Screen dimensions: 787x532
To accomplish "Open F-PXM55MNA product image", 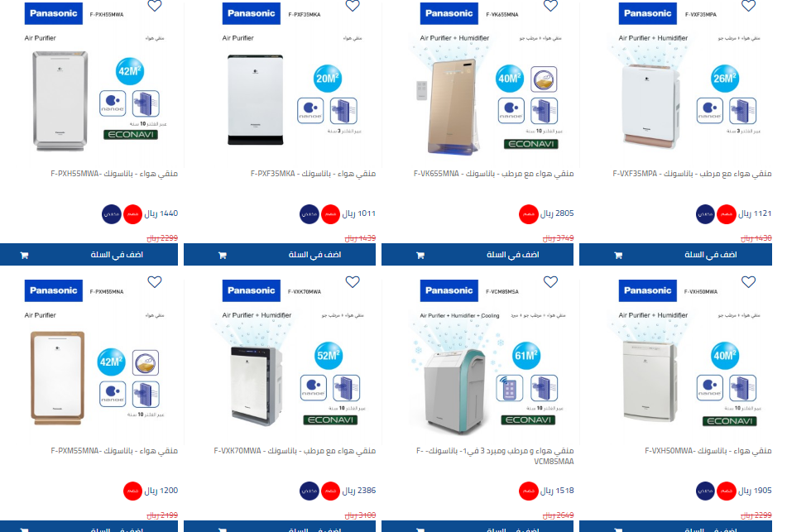I will tap(95, 361).
